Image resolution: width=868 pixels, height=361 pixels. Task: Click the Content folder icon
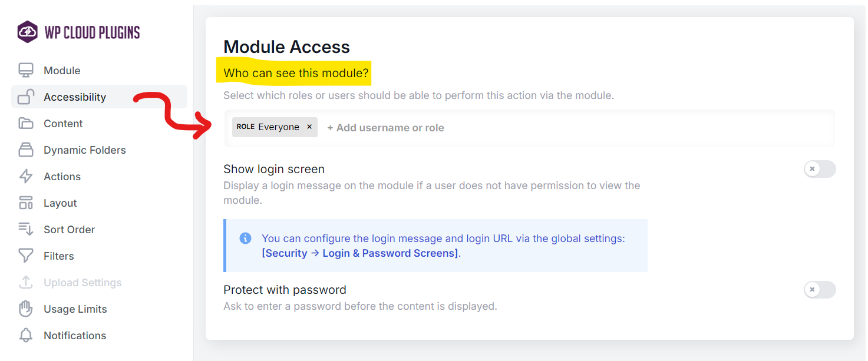coord(26,124)
